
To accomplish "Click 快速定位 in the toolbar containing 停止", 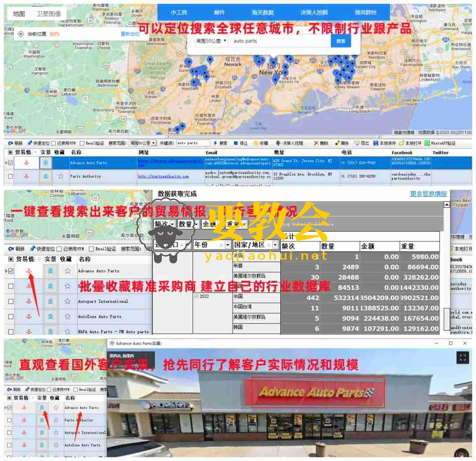I will tap(38, 143).
